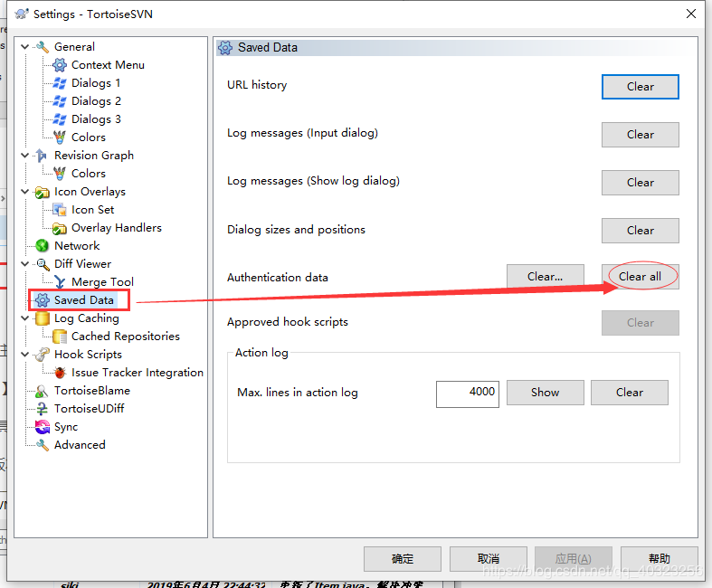Clear the URL history
This screenshot has width=712, height=588.
(x=641, y=87)
